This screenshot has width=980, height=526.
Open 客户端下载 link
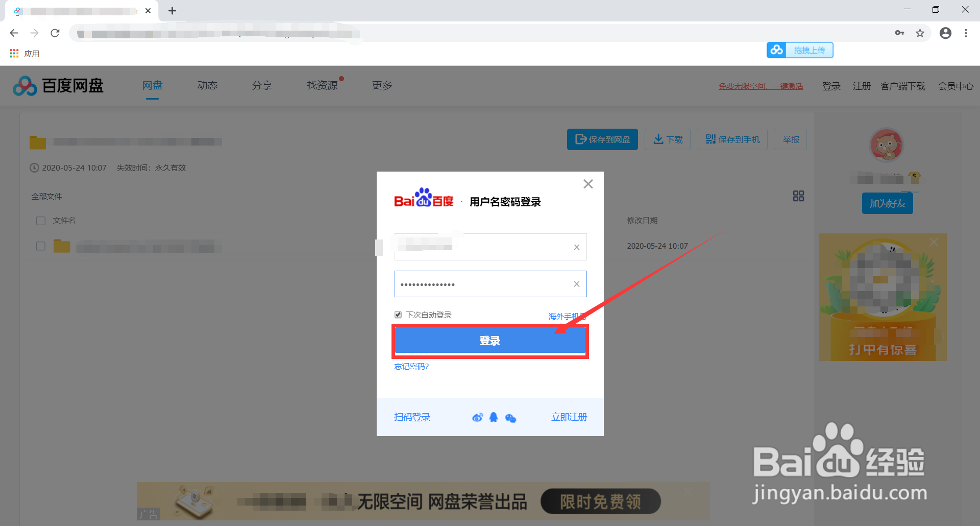click(x=902, y=86)
